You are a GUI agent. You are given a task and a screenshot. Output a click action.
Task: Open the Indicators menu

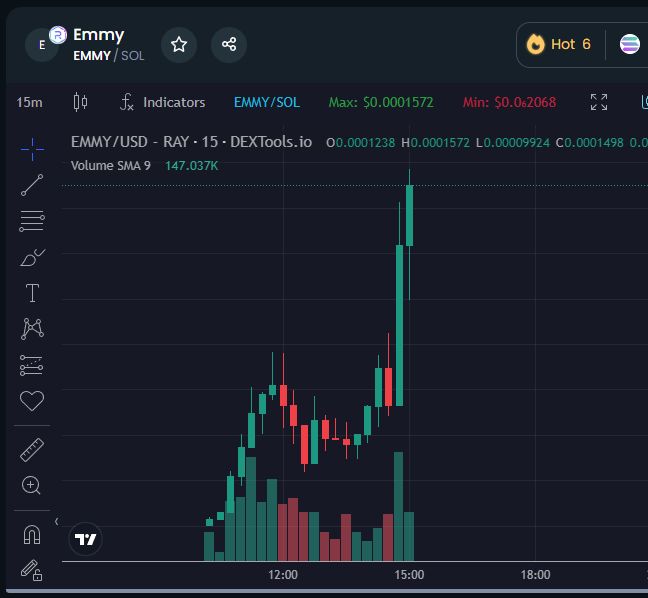162,102
